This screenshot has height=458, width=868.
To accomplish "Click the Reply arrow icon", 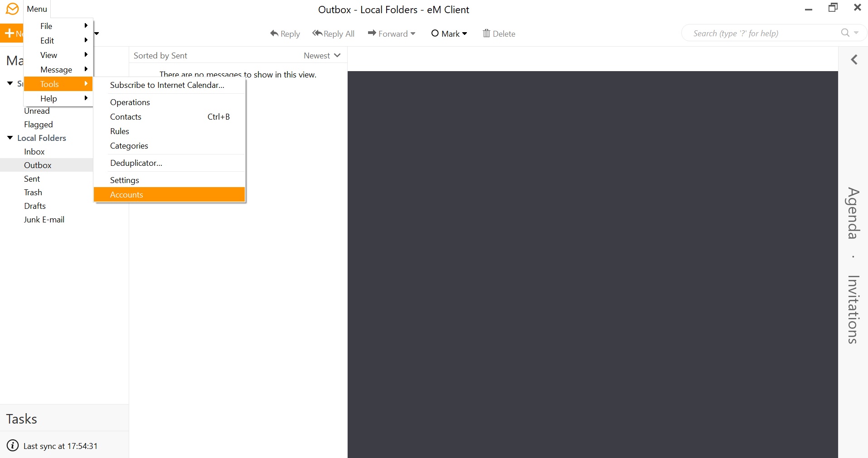I will click(x=274, y=34).
